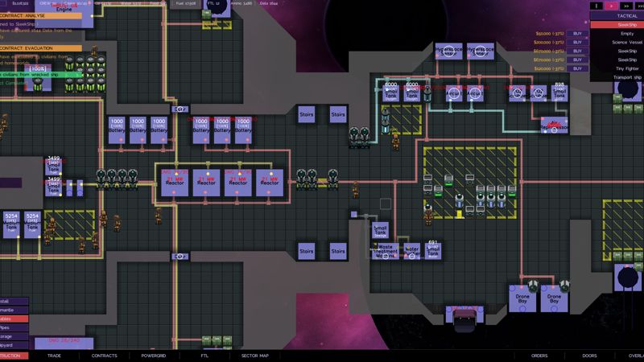Screen dimensions: 644x362
Task: Open the ORDERS menu
Action: [x=539, y=356]
